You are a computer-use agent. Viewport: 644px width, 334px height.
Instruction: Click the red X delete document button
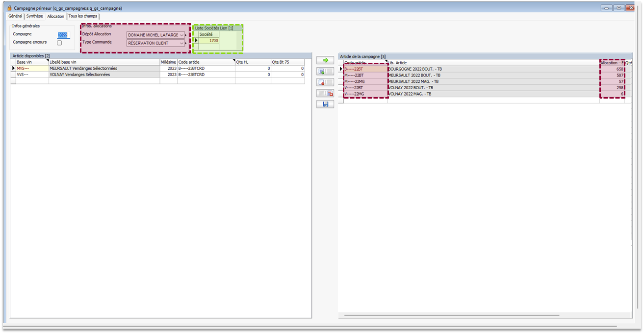(330, 93)
